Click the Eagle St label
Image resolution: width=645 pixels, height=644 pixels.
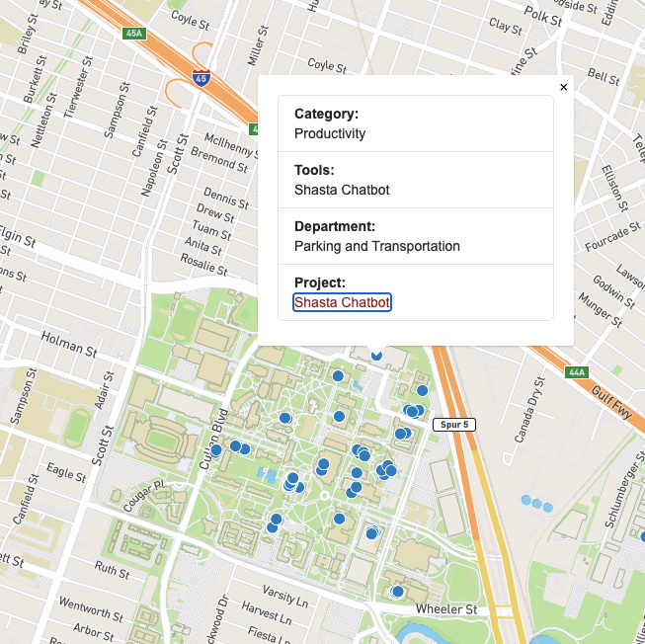[66, 472]
